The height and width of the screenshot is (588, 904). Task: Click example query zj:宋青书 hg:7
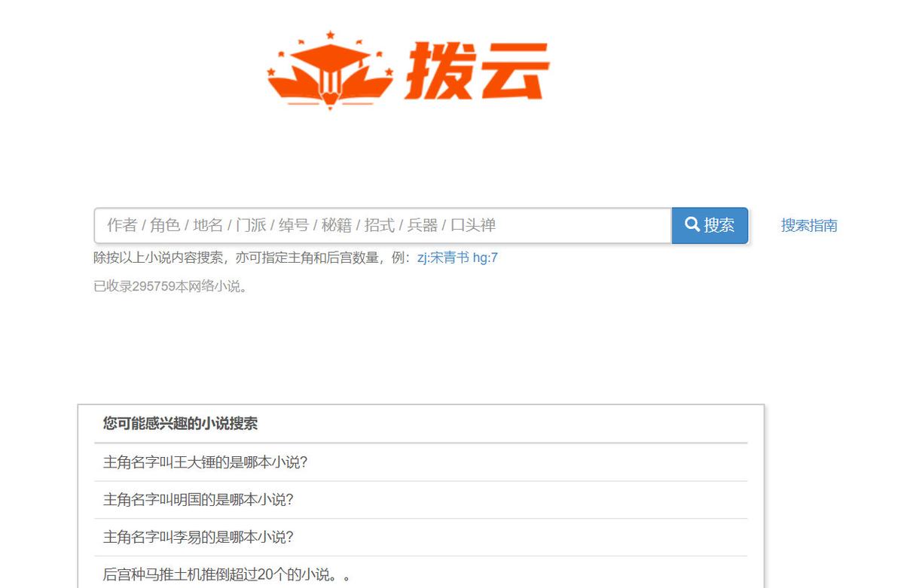coord(457,257)
